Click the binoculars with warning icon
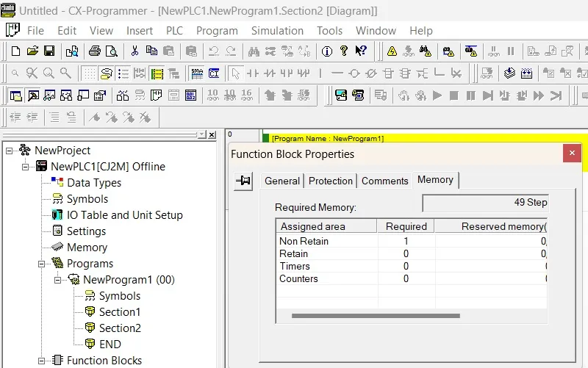Viewport: 588px width, 368px height. (426, 51)
